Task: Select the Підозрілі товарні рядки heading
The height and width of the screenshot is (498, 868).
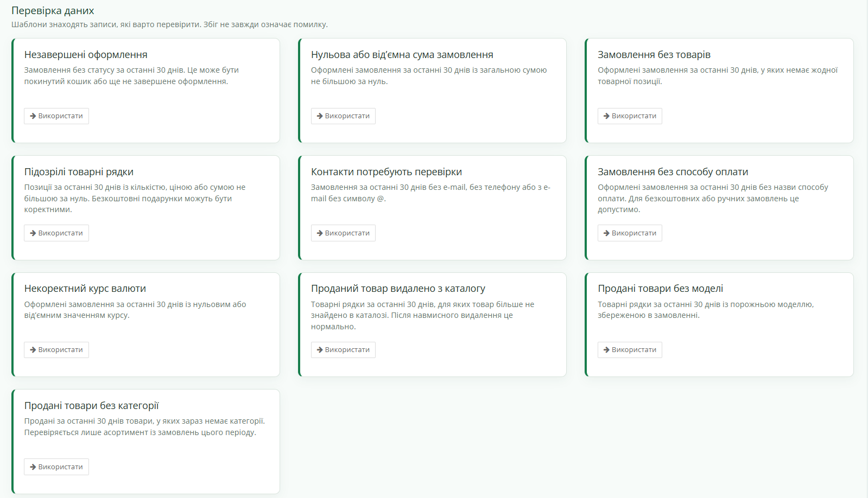Action: point(79,172)
